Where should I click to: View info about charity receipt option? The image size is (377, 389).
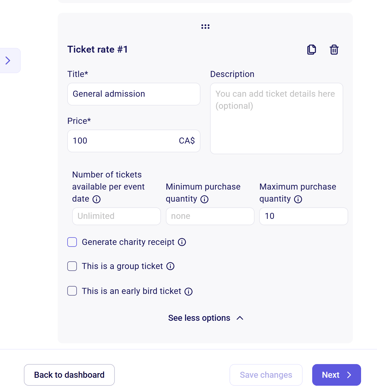click(x=182, y=242)
